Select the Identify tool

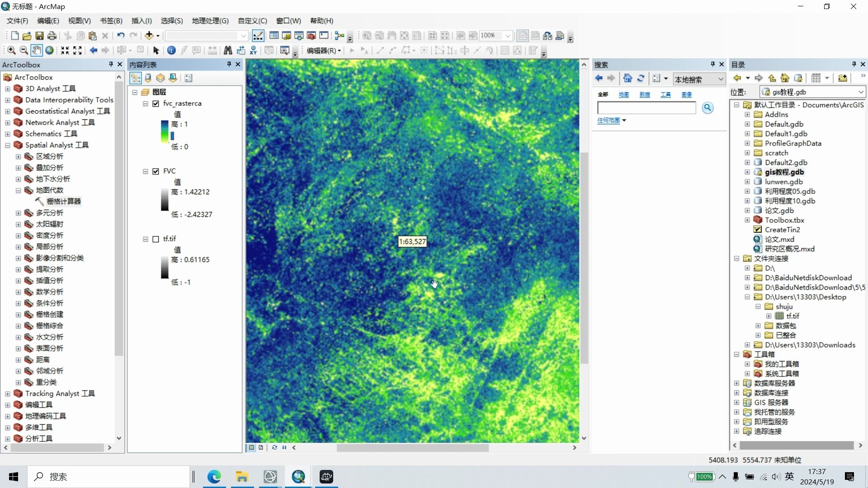[x=171, y=51]
